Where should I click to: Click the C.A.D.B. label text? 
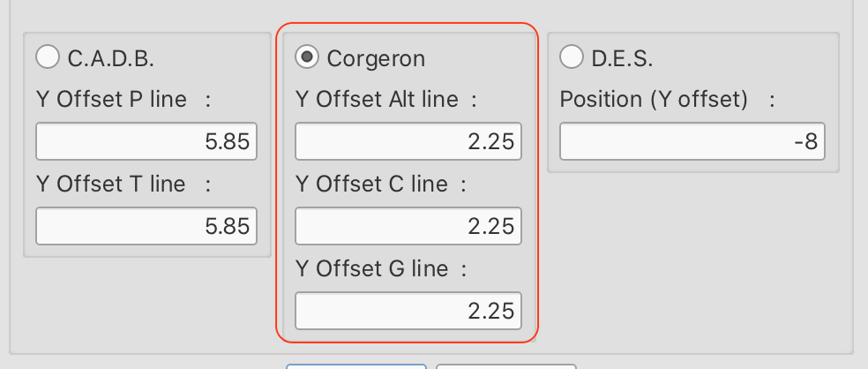pyautogui.click(x=111, y=58)
